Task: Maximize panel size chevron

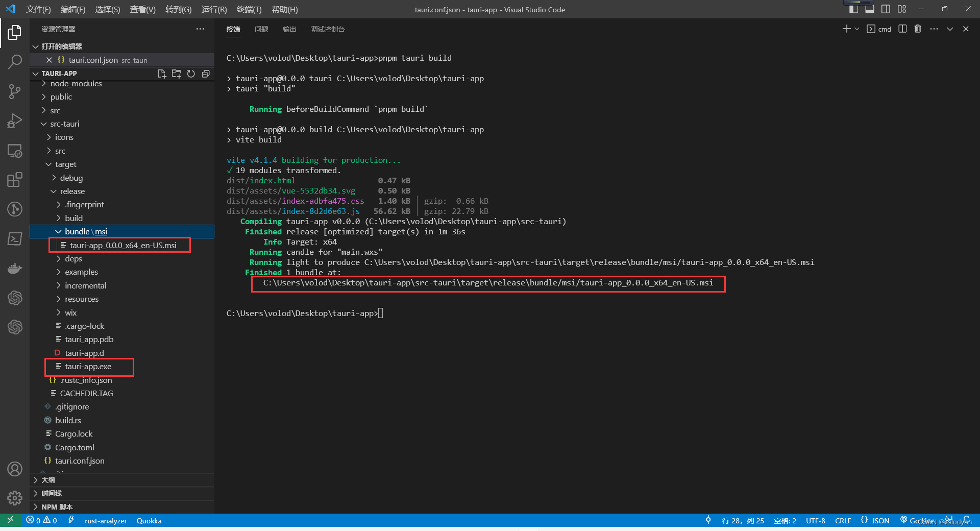Action: (950, 29)
